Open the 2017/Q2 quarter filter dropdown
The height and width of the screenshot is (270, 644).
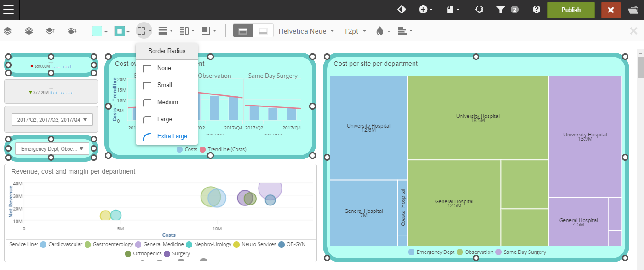(x=52, y=120)
